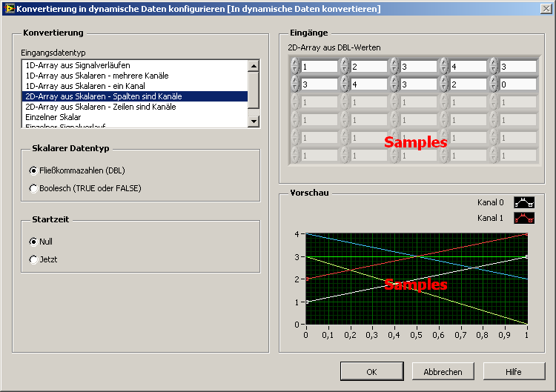Screen dimensions: 556x392
Task: Click stepper beside second-row value 2
Action: point(444,84)
